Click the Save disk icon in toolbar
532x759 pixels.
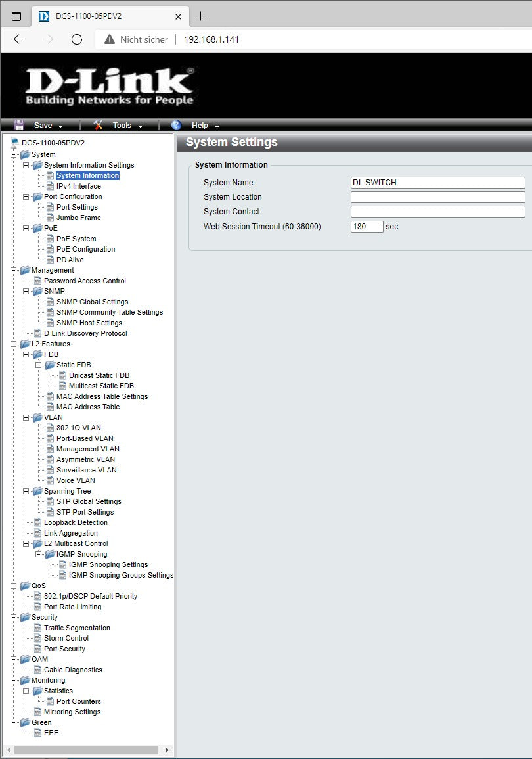click(x=19, y=125)
